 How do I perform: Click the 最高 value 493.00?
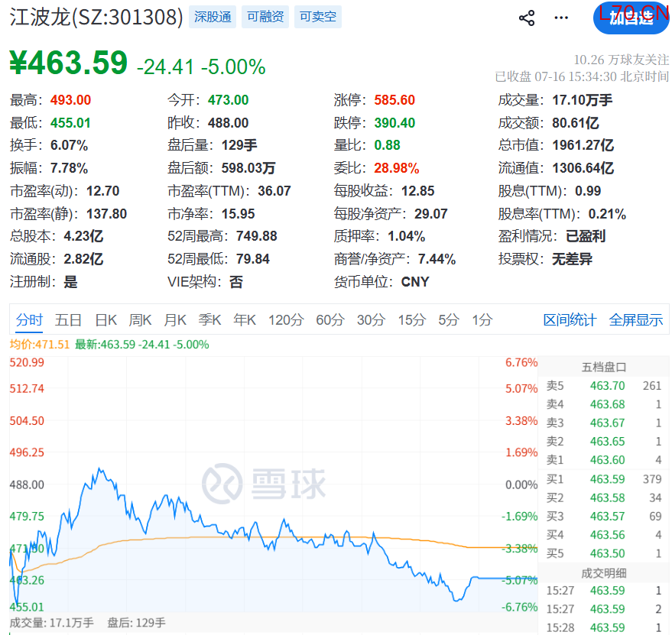click(70, 100)
